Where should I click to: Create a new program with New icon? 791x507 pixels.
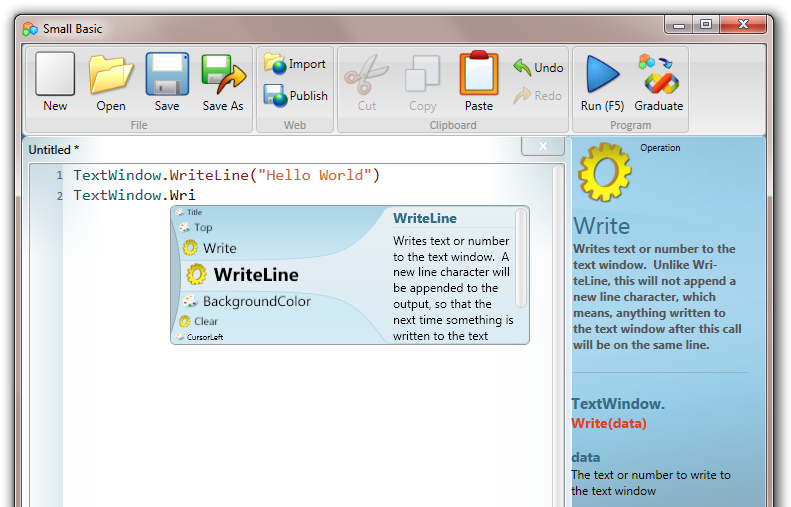(55, 74)
